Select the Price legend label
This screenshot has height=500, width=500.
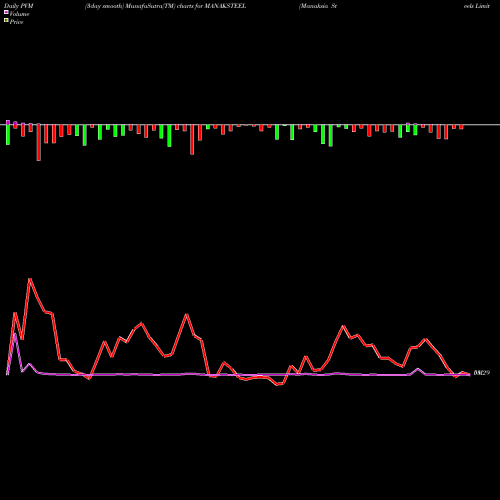(16, 22)
